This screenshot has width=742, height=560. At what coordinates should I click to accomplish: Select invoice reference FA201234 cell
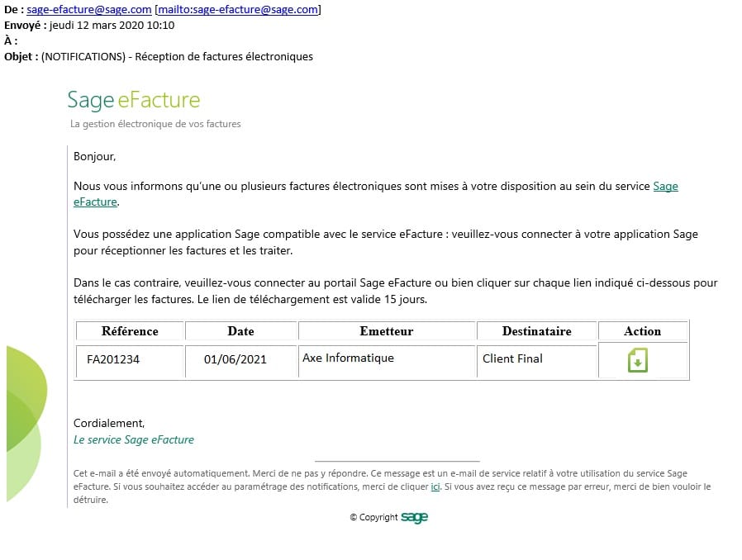(x=113, y=359)
